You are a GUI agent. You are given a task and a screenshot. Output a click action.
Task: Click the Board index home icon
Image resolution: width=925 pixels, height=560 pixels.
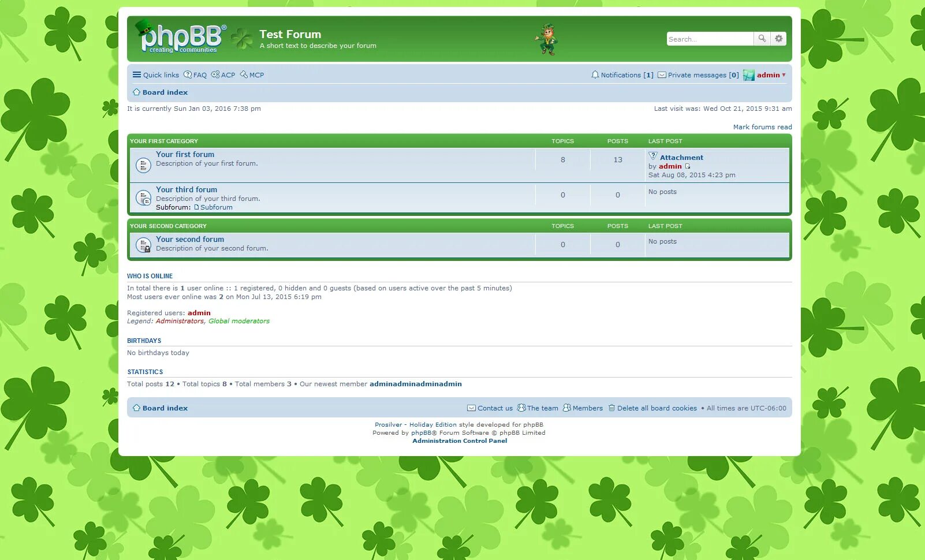tap(137, 92)
